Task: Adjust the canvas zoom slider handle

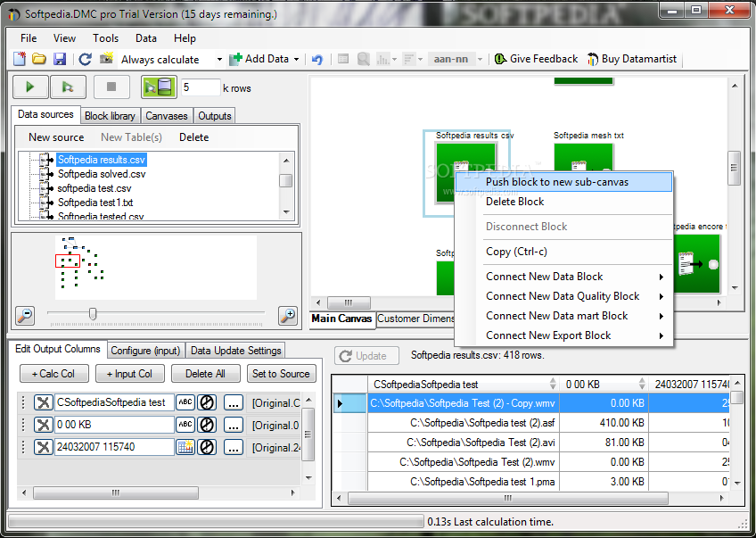Action: (93, 314)
